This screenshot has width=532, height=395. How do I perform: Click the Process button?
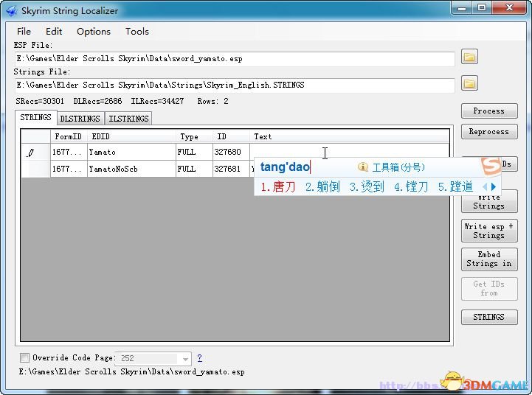coord(489,111)
